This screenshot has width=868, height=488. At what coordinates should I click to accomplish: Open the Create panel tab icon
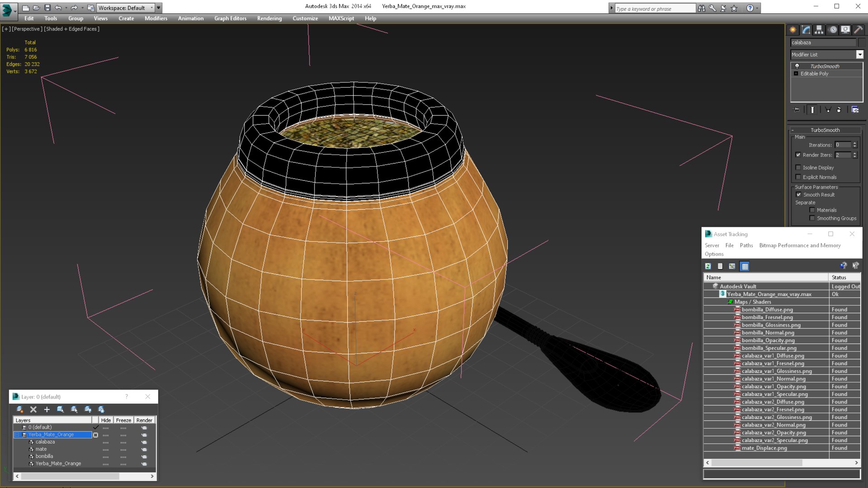tap(793, 30)
